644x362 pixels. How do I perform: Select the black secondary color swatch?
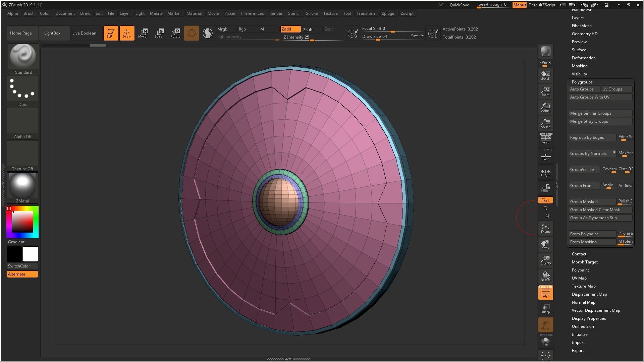tap(14, 254)
